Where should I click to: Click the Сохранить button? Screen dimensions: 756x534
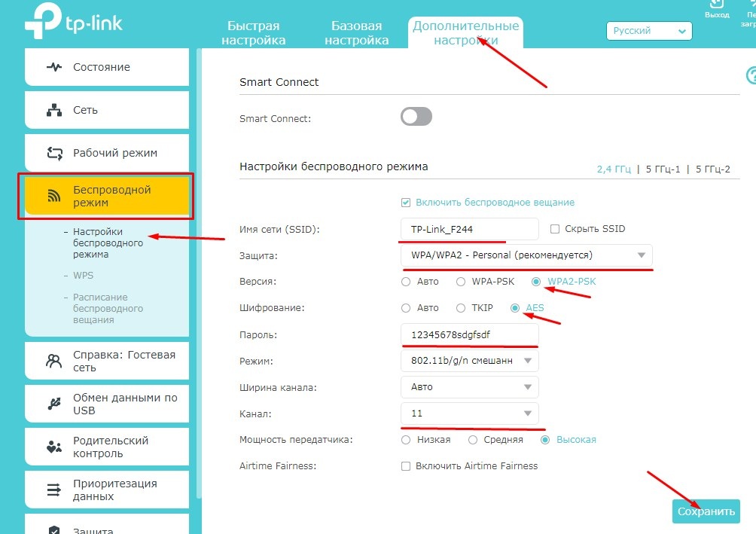706,511
